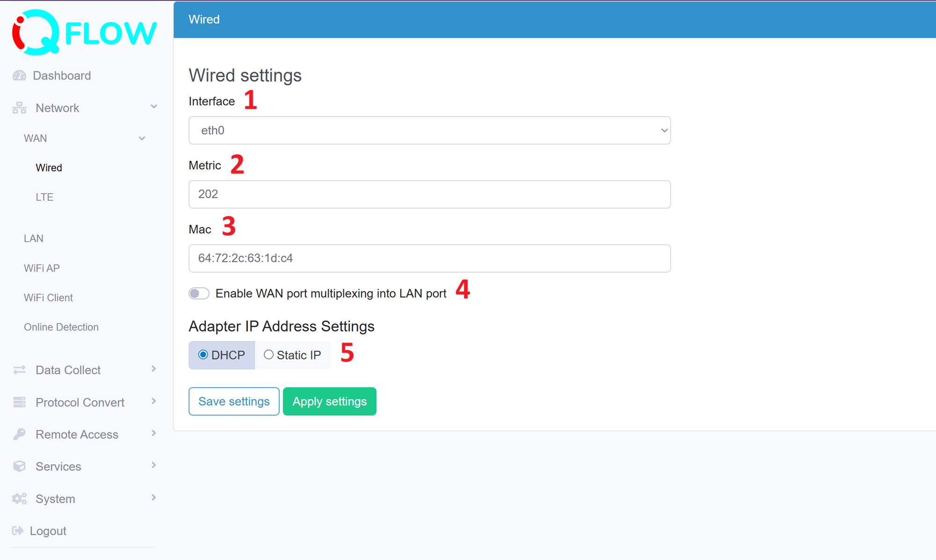Screen dimensions: 936x560
Task: Collapse the WAN submenu chevron
Action: click(x=142, y=138)
